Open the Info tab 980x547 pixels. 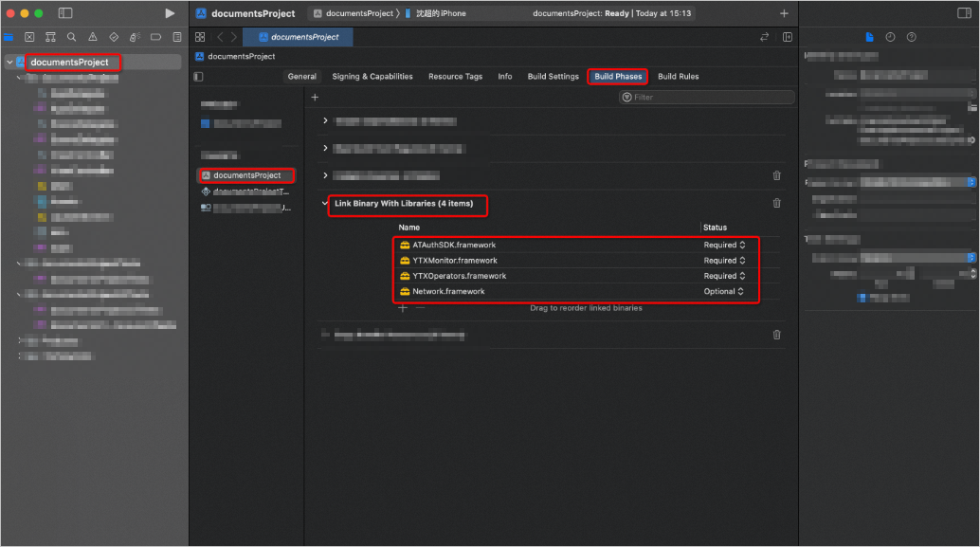pos(505,76)
